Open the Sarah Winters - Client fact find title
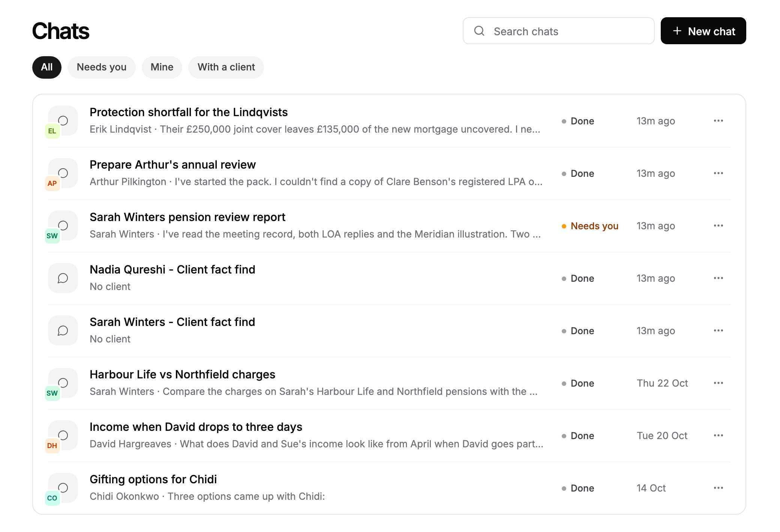Screen dimensions: 780x532 tap(172, 322)
